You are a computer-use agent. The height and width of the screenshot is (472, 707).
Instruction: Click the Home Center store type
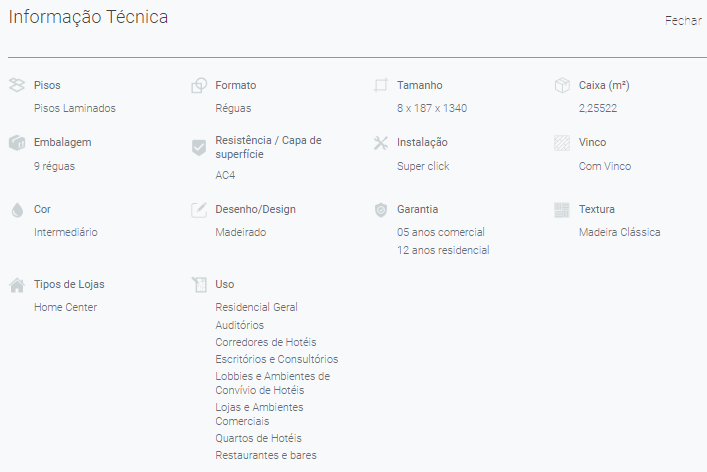pos(65,307)
